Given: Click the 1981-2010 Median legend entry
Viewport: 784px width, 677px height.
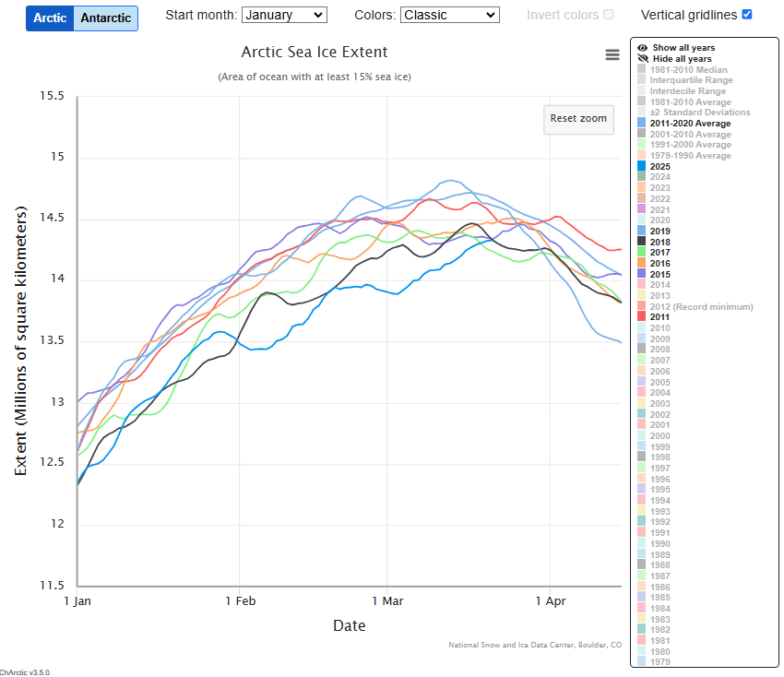Looking at the screenshot, I should coord(688,70).
